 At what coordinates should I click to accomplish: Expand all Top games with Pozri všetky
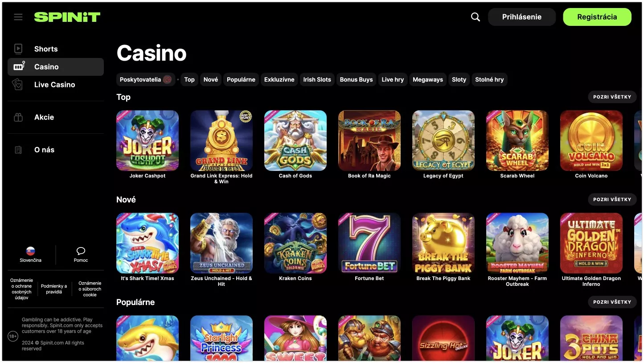[x=612, y=97]
